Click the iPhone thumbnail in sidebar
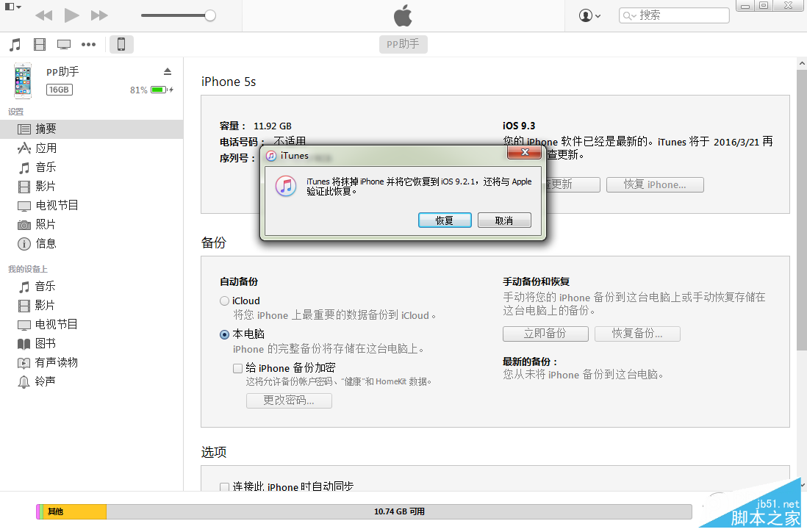807x532 pixels. click(x=23, y=80)
